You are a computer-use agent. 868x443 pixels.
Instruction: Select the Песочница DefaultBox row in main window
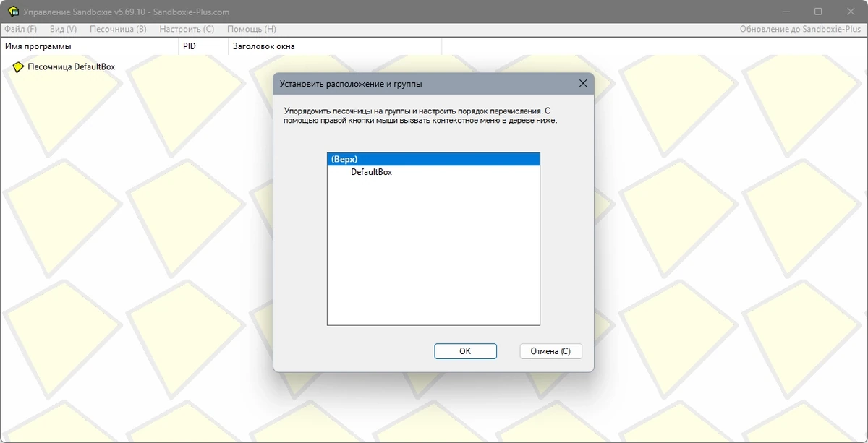click(x=71, y=67)
